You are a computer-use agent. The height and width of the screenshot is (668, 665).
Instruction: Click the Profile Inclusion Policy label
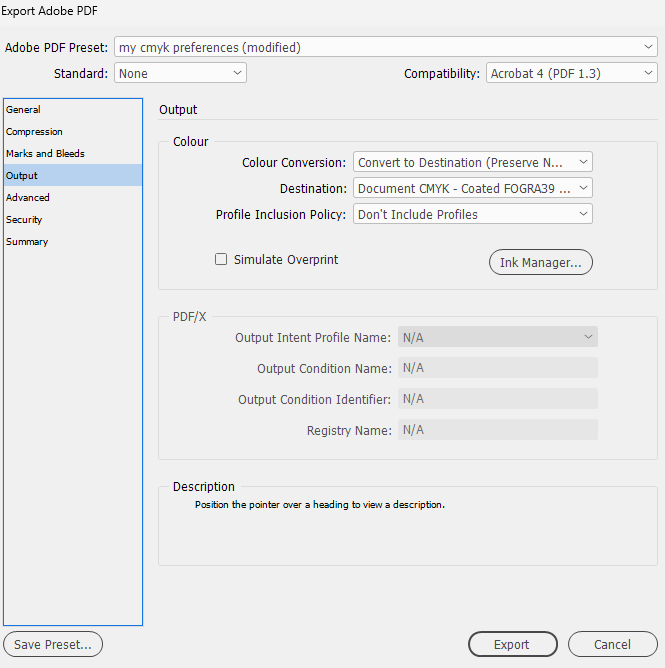point(281,215)
